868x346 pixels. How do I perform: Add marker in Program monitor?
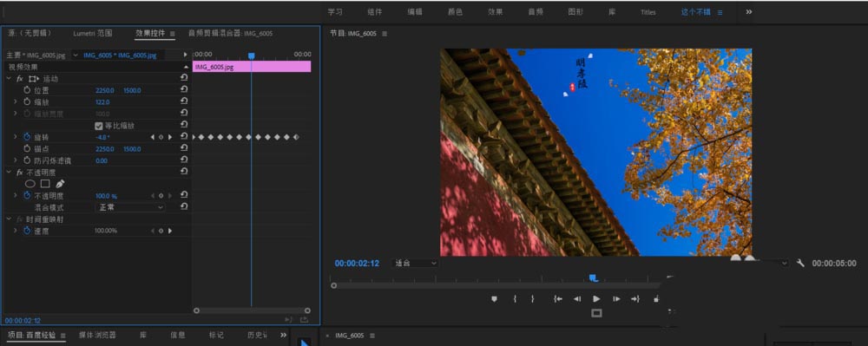(495, 298)
